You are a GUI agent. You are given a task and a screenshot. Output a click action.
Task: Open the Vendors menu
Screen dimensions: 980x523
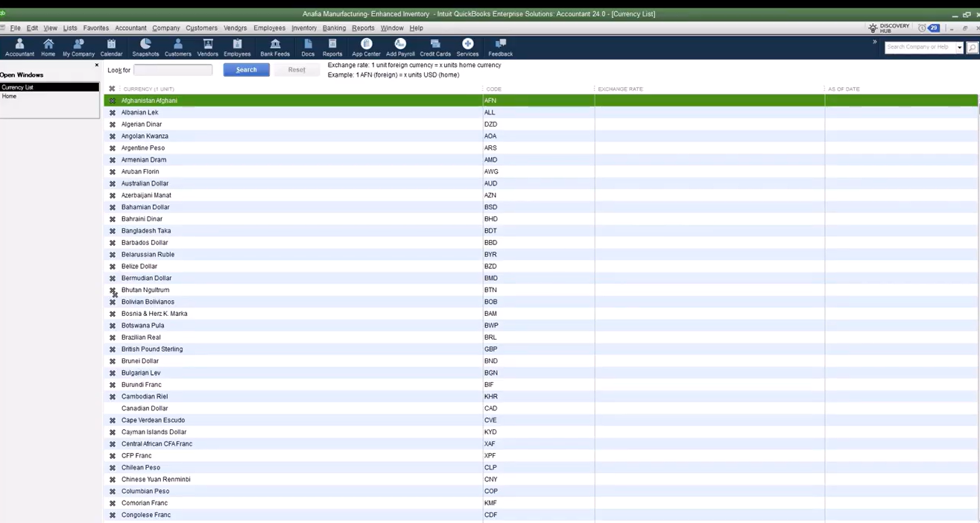coord(235,28)
